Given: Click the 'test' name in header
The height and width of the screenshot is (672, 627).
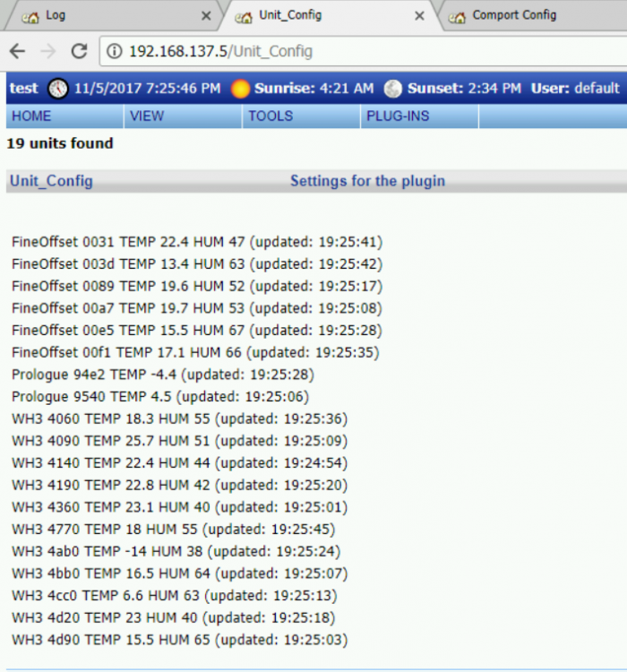Looking at the screenshot, I should point(24,89).
